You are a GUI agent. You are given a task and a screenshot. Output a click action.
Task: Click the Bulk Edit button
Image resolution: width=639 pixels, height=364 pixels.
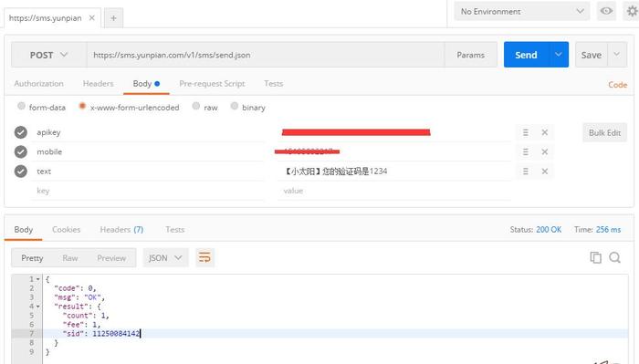coord(604,132)
